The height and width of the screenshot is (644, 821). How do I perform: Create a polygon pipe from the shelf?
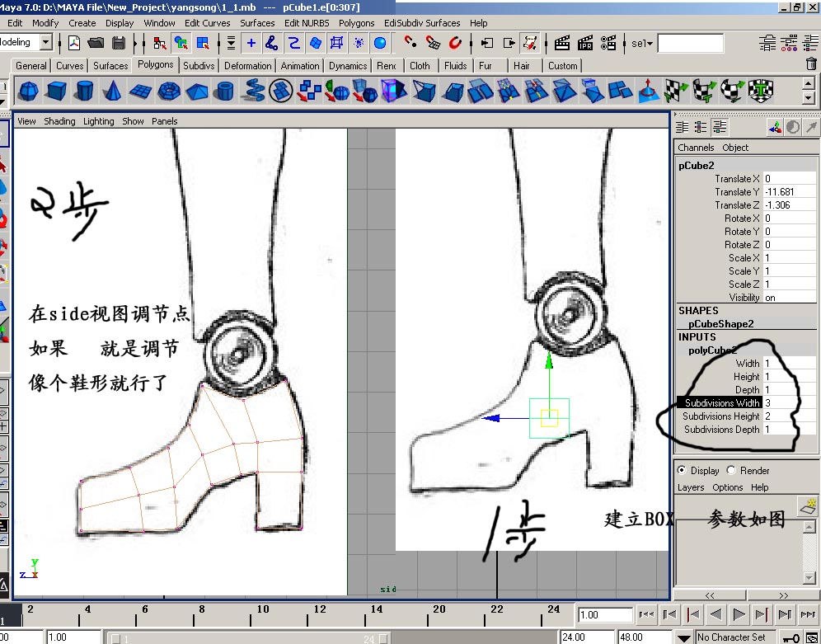click(225, 91)
